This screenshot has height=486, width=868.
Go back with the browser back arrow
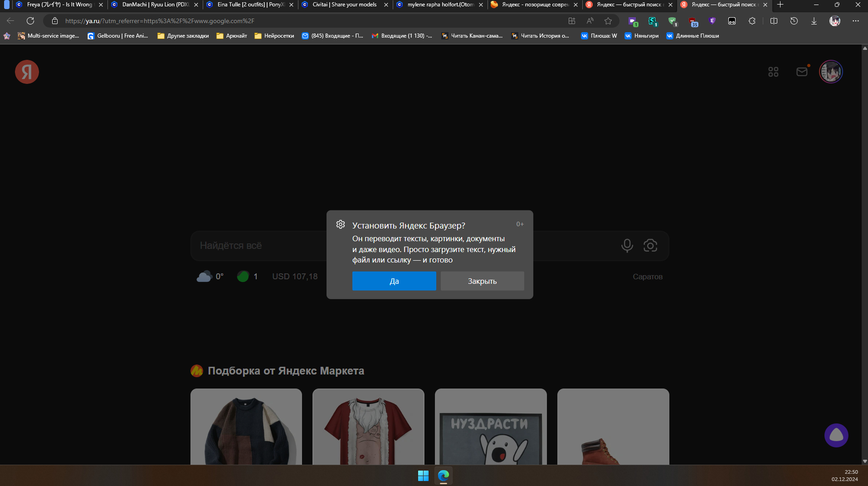[x=10, y=21]
